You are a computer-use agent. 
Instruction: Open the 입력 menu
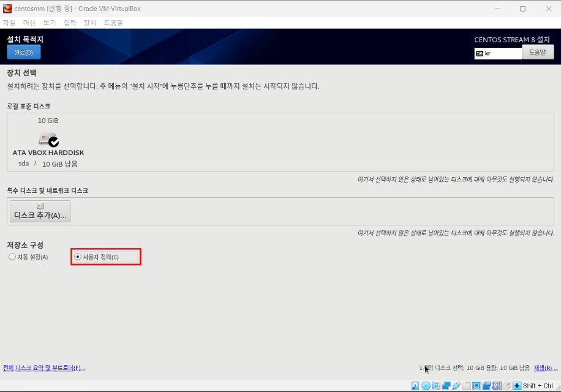[70, 23]
